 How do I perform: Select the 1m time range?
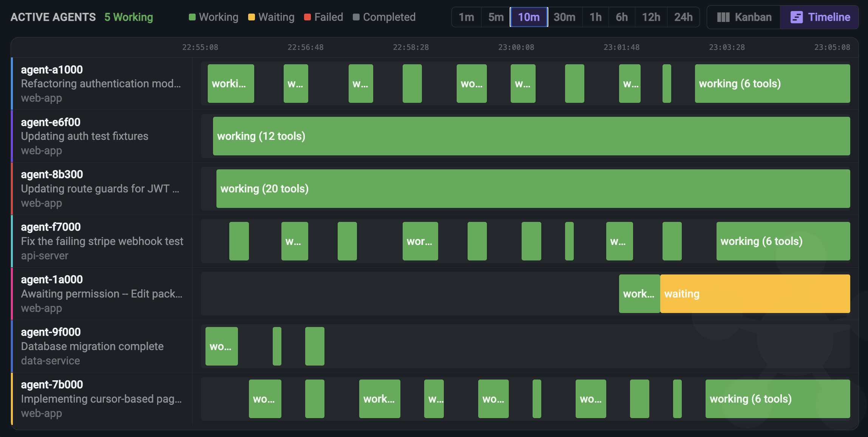(466, 17)
